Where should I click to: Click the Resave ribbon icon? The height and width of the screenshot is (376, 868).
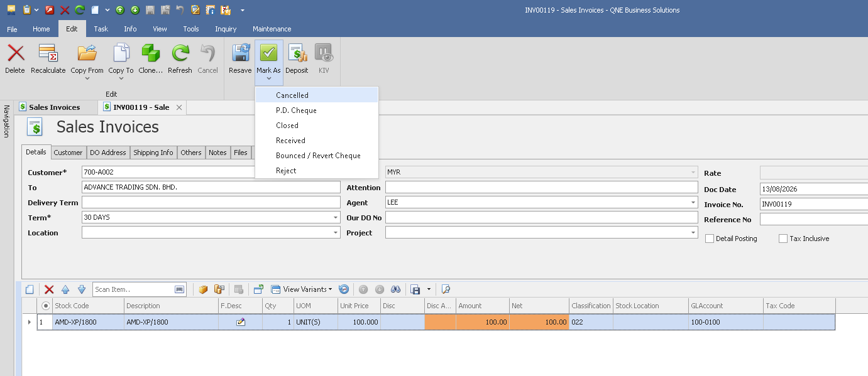point(240,53)
